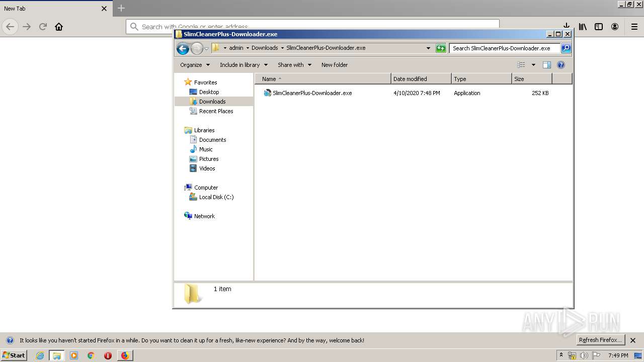Go to Firefox home page
The width and height of the screenshot is (644, 362).
(59, 27)
